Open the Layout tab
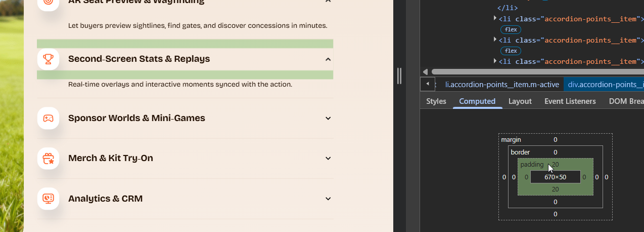Viewport: 644px width, 232px height. click(x=520, y=101)
